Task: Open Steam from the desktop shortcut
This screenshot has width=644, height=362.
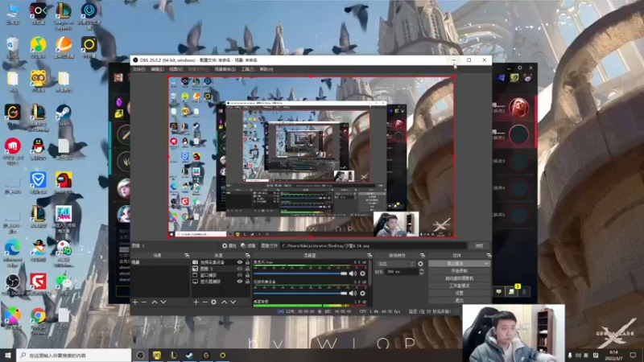Action: (64, 115)
